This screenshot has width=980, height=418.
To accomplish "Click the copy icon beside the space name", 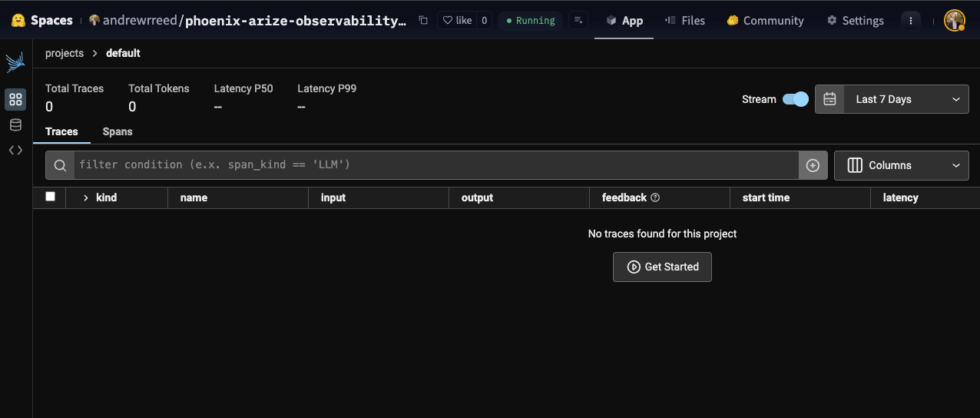I will coord(423,21).
